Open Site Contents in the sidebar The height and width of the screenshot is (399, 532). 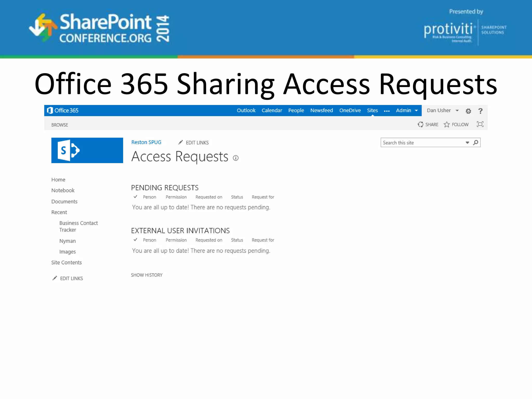click(66, 263)
